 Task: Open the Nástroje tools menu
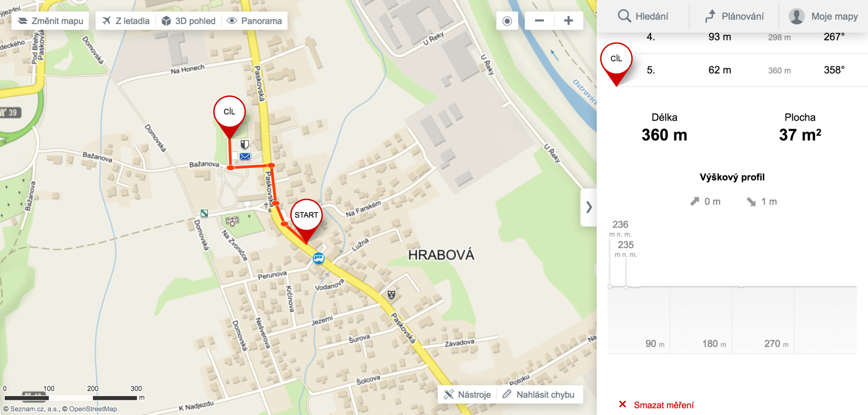click(467, 395)
